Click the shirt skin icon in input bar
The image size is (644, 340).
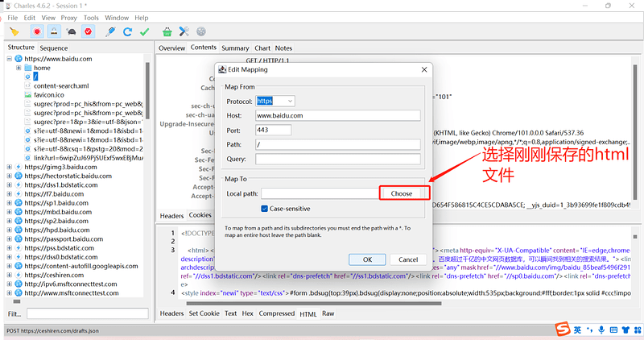[625, 330]
